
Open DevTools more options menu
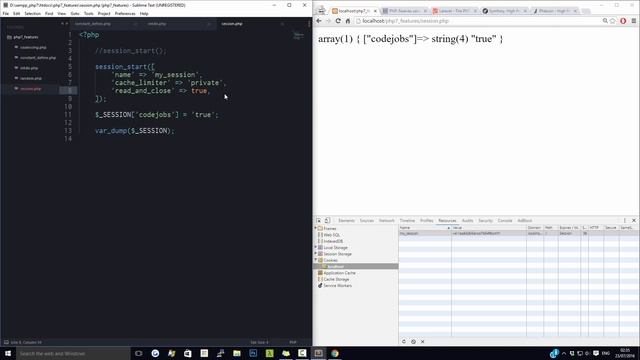(624, 220)
